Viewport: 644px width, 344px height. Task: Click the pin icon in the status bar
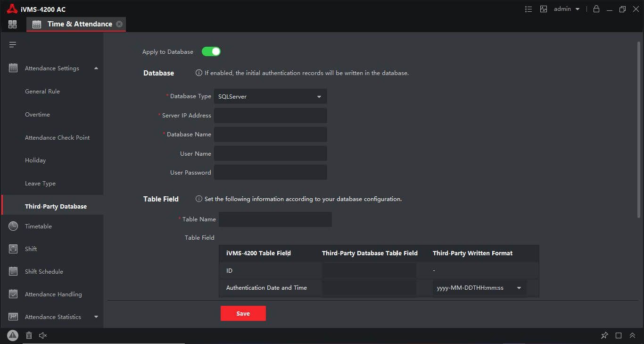click(x=604, y=336)
